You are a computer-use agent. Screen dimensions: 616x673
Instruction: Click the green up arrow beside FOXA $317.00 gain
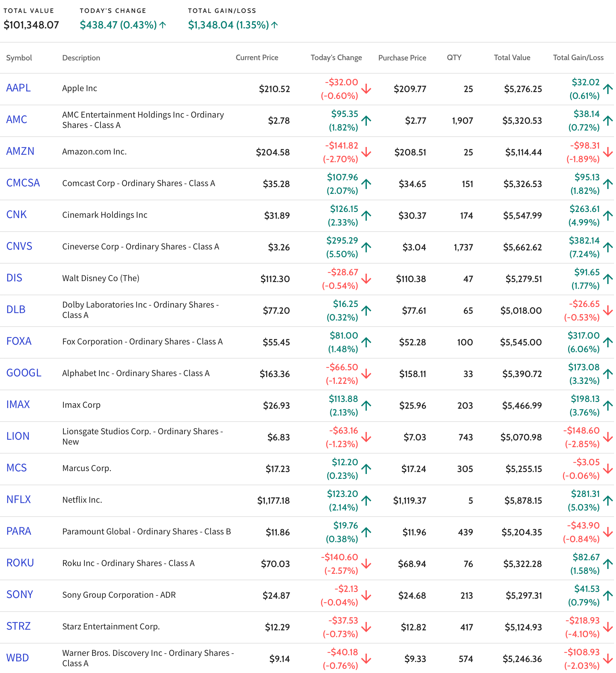click(x=608, y=342)
